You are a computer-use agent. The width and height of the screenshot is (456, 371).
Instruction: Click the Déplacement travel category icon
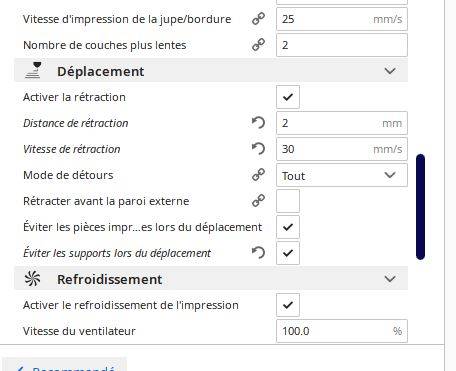tap(33, 70)
